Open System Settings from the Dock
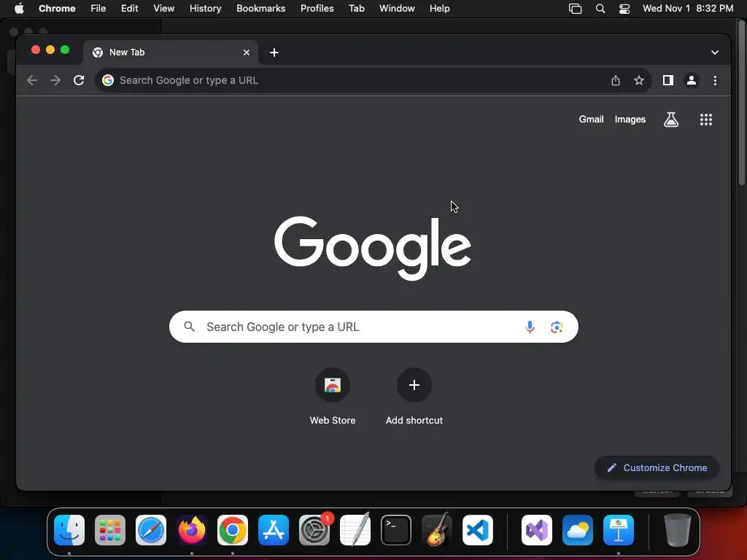The height and width of the screenshot is (560, 747). pyautogui.click(x=314, y=530)
